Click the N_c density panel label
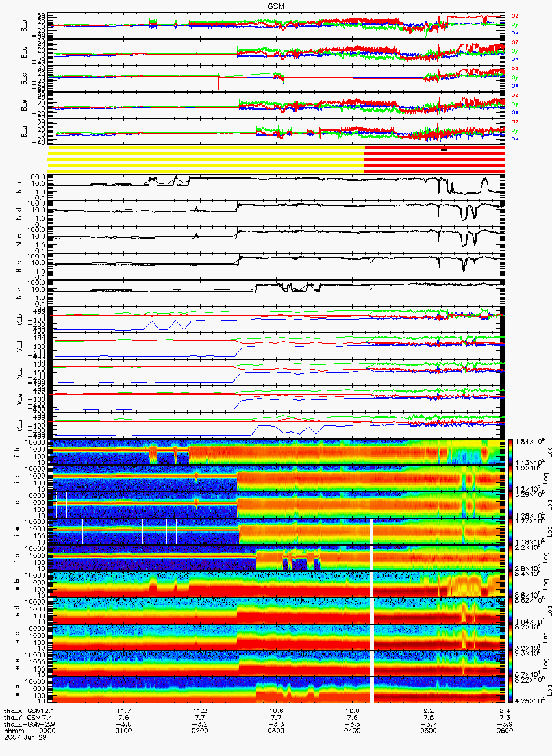Viewport: 552px width, 756px height. pos(19,240)
